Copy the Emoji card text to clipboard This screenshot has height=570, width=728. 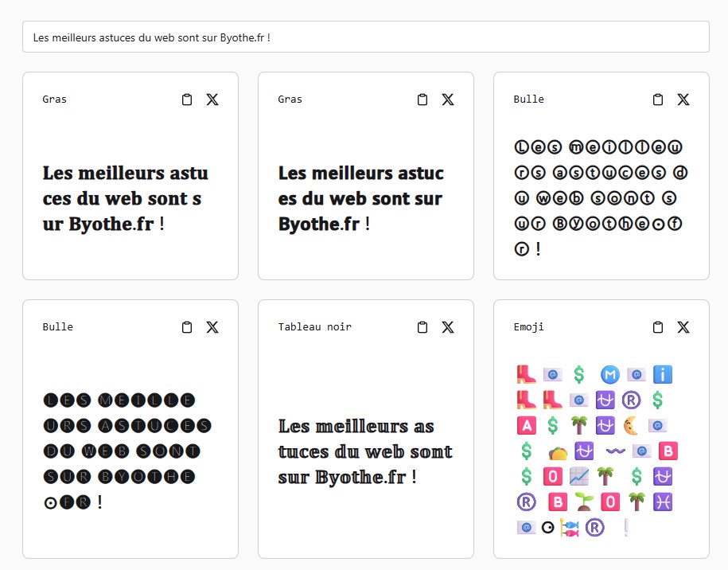[657, 327]
